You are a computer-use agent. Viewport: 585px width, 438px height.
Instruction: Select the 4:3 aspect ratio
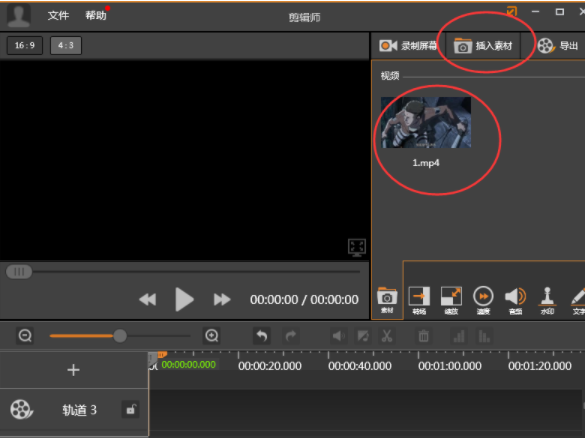66,46
